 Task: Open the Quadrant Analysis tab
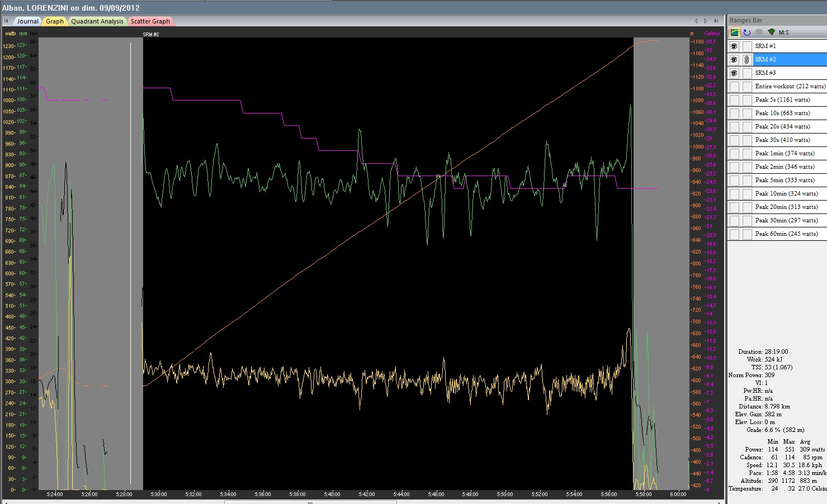tap(97, 21)
